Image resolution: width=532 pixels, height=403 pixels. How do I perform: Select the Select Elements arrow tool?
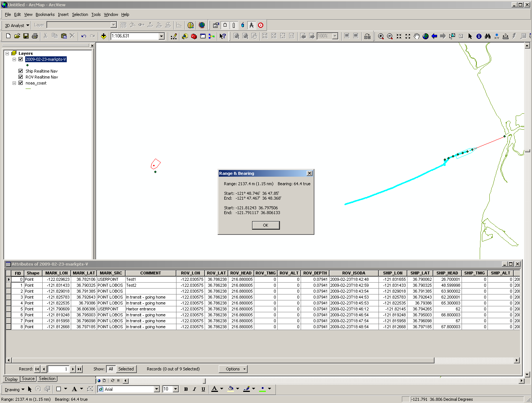pos(470,36)
